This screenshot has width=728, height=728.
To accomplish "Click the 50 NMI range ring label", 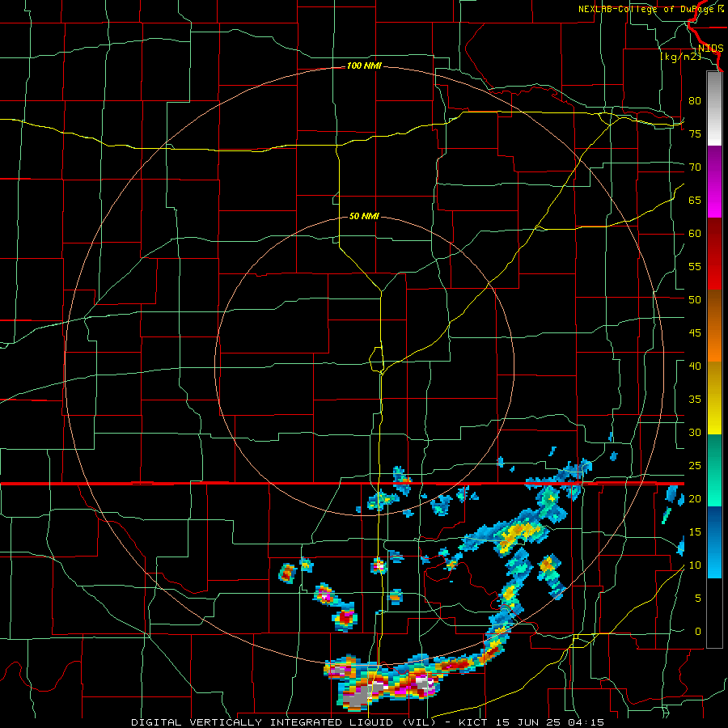I will [364, 216].
